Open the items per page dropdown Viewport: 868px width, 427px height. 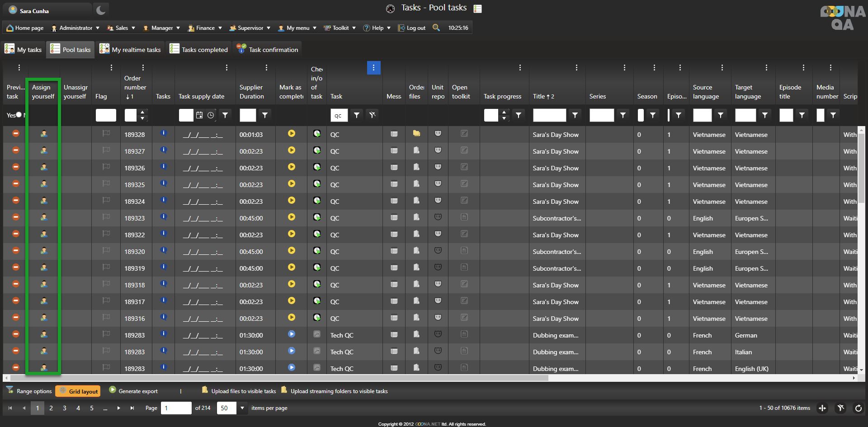point(242,408)
